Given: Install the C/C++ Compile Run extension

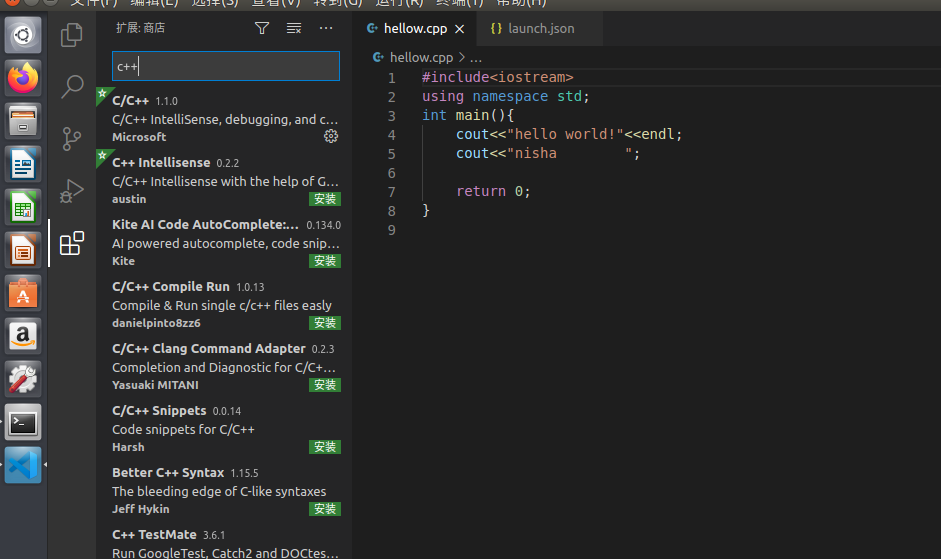Looking at the screenshot, I should [325, 323].
